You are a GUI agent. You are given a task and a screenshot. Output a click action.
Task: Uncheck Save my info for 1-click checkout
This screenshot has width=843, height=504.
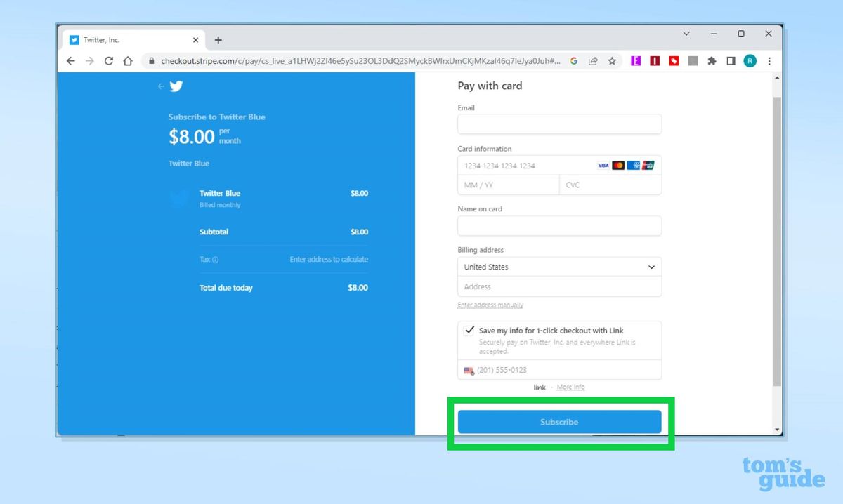[x=469, y=330]
